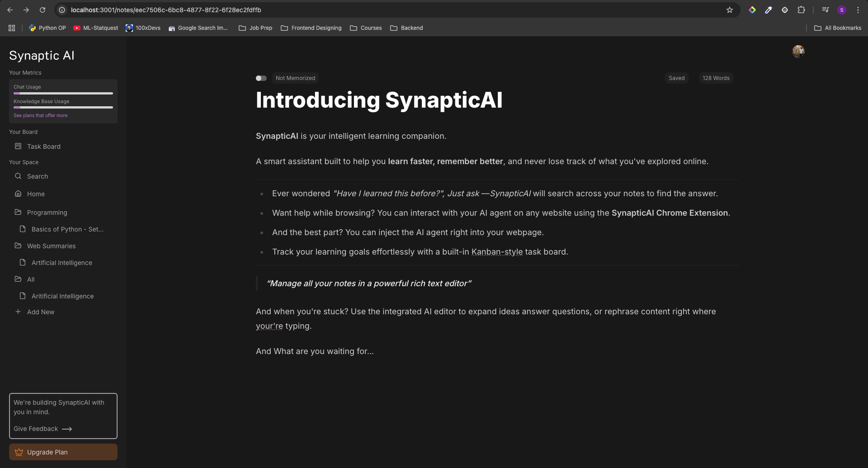Click the plus icon beside Add New
The height and width of the screenshot is (468, 868).
point(18,312)
